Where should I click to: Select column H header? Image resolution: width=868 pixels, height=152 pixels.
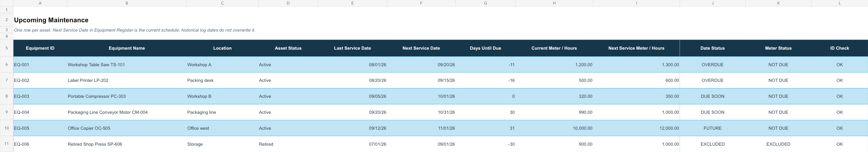coord(554,3)
